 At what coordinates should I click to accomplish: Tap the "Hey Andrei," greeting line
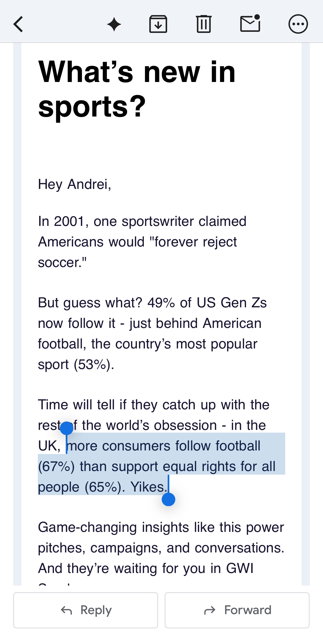75,184
